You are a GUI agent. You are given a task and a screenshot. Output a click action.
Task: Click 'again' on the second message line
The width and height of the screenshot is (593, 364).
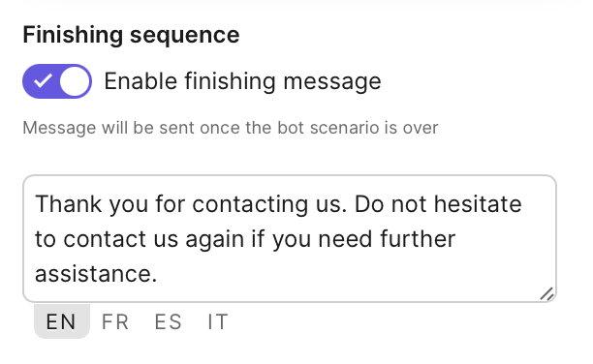[x=214, y=240]
